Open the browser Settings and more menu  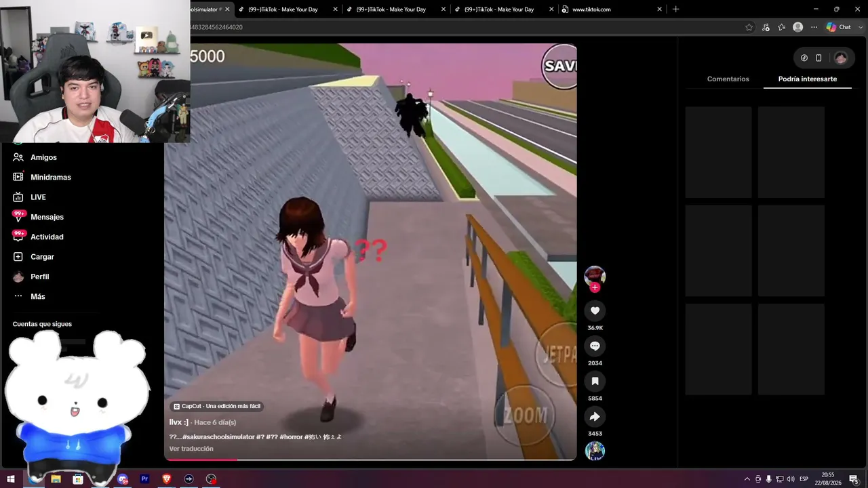pyautogui.click(x=814, y=27)
